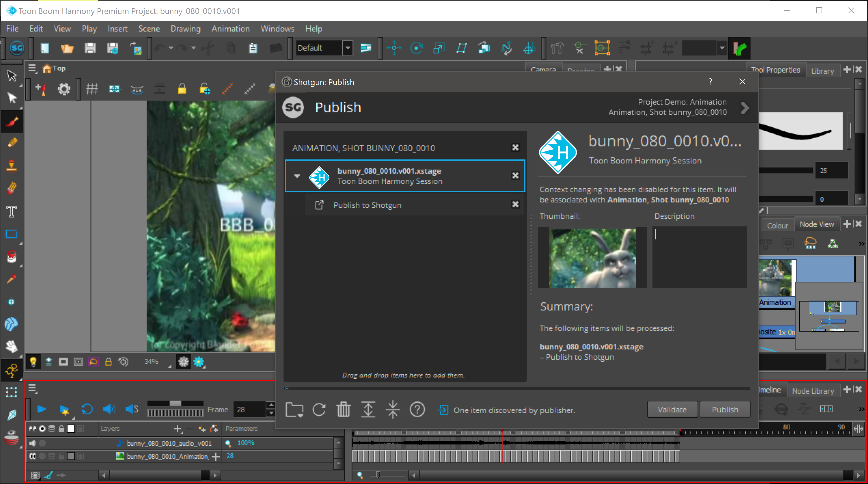Open the Default workspace dropdown
Viewport: 868px width, 484px height.
(x=348, y=48)
